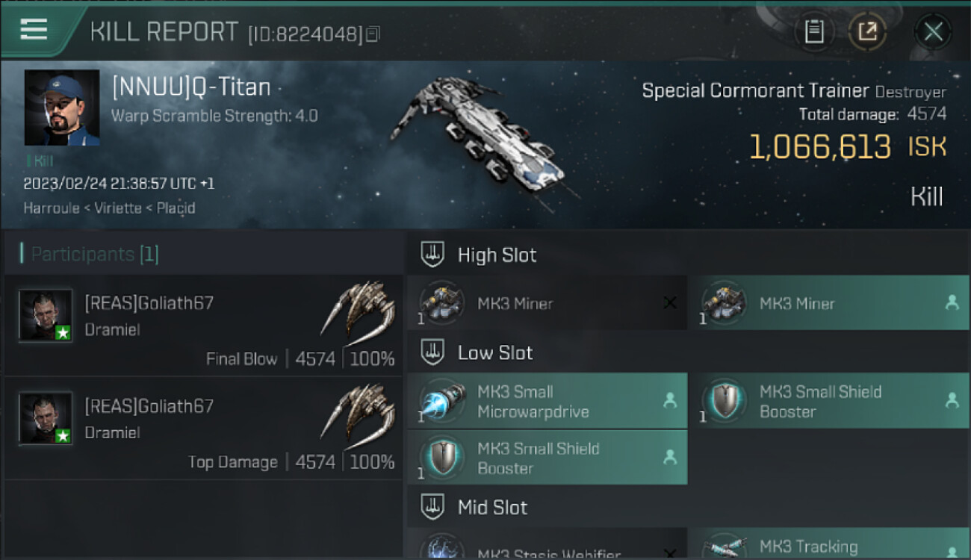
Task: Click the share export icon
Action: [867, 31]
